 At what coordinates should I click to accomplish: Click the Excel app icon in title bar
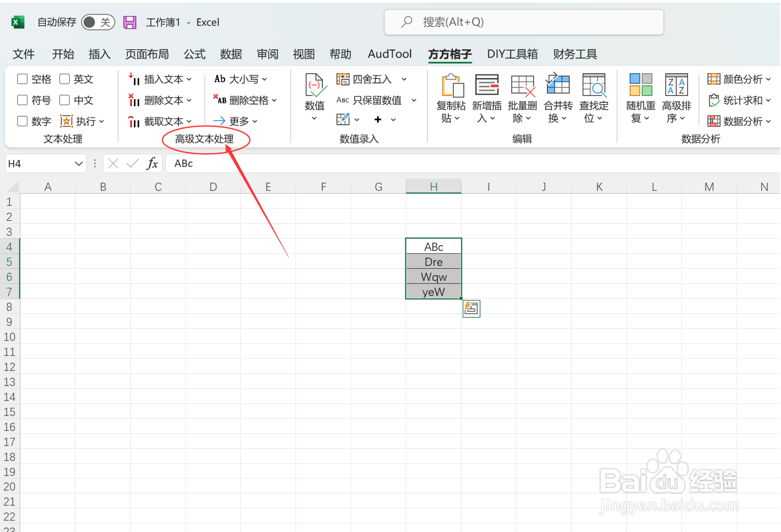click(18, 22)
